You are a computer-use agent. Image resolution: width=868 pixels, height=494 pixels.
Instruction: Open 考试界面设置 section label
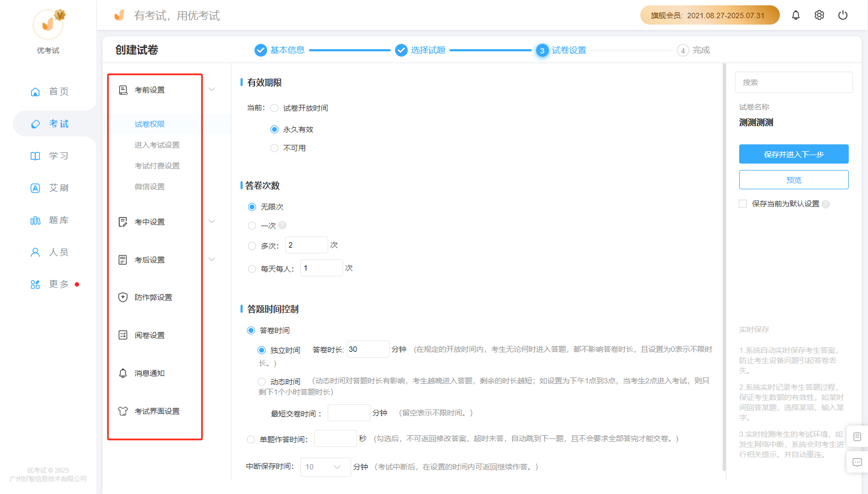tap(157, 411)
